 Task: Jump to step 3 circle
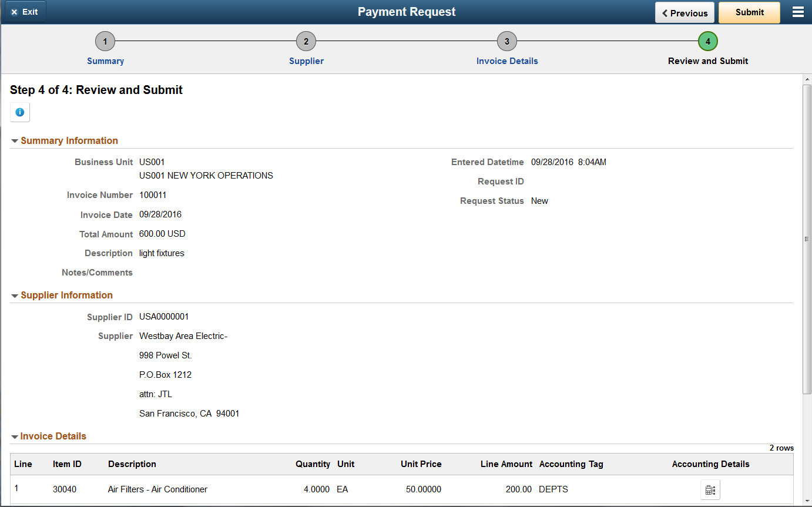pos(507,42)
